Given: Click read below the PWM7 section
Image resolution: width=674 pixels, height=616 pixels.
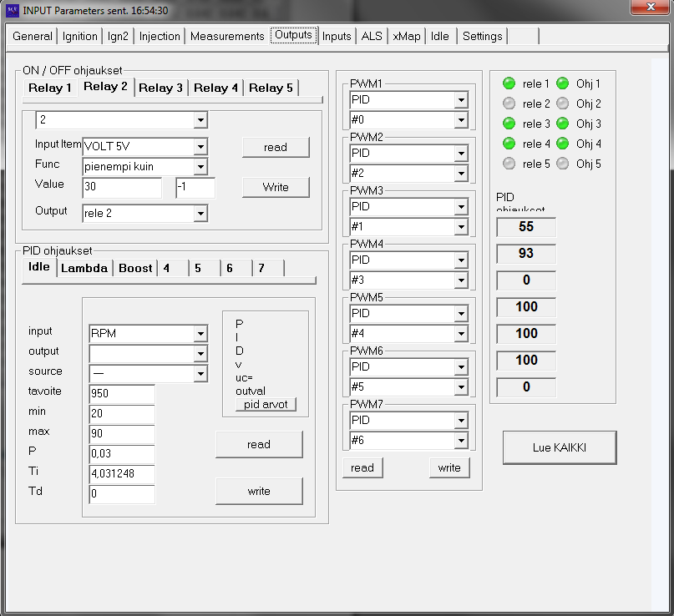Looking at the screenshot, I should tap(362, 467).
